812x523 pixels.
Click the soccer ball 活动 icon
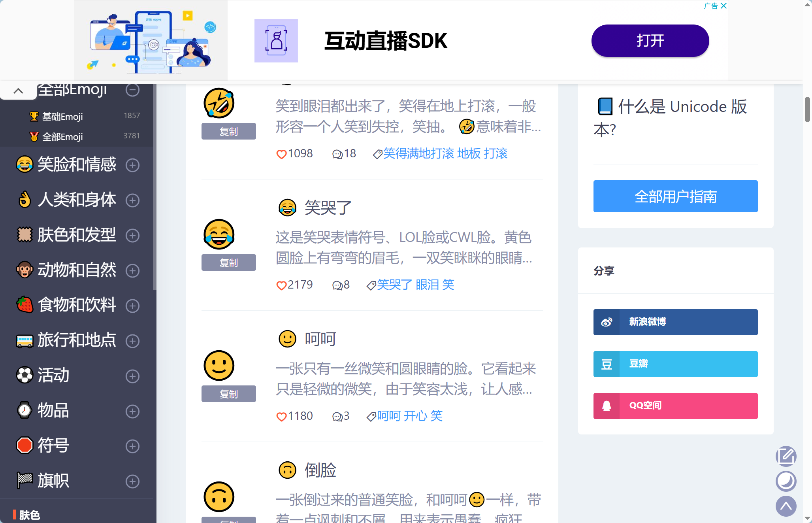(24, 375)
